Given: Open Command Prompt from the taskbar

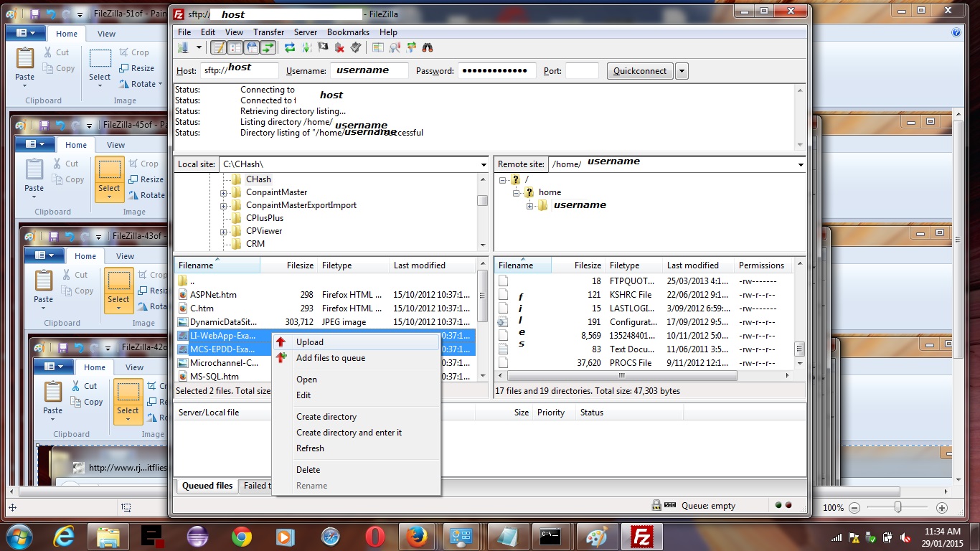Looking at the screenshot, I should [550, 536].
